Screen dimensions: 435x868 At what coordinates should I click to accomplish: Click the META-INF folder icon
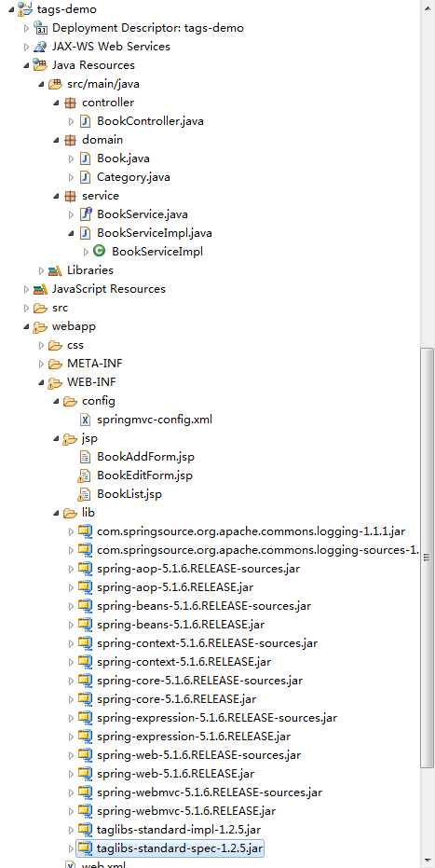(55, 364)
